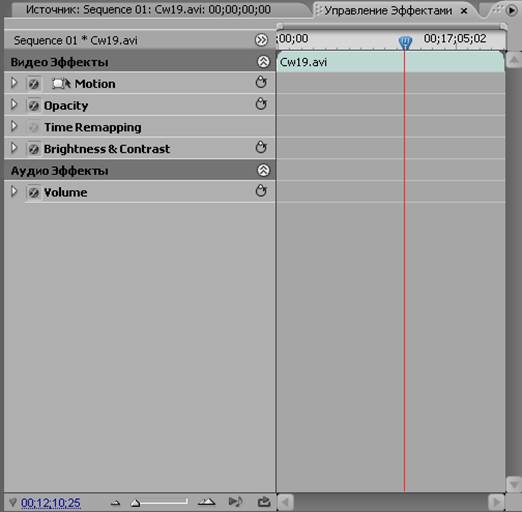Click the vertical scrollbar up arrow
The width and height of the screenshot is (522, 512).
[514, 61]
